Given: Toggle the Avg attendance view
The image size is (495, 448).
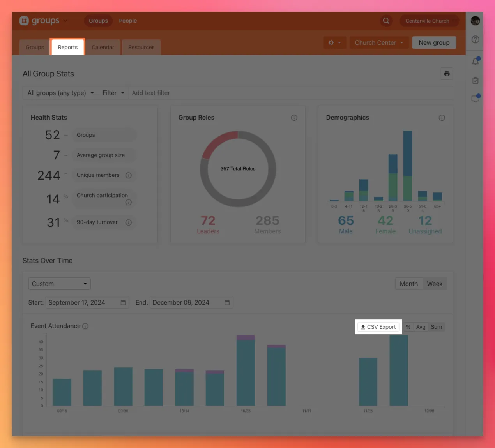Looking at the screenshot, I should coord(421,327).
